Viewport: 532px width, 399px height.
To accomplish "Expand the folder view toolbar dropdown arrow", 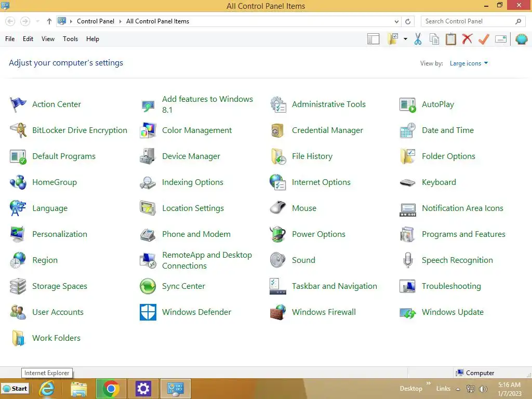I will pos(405,39).
